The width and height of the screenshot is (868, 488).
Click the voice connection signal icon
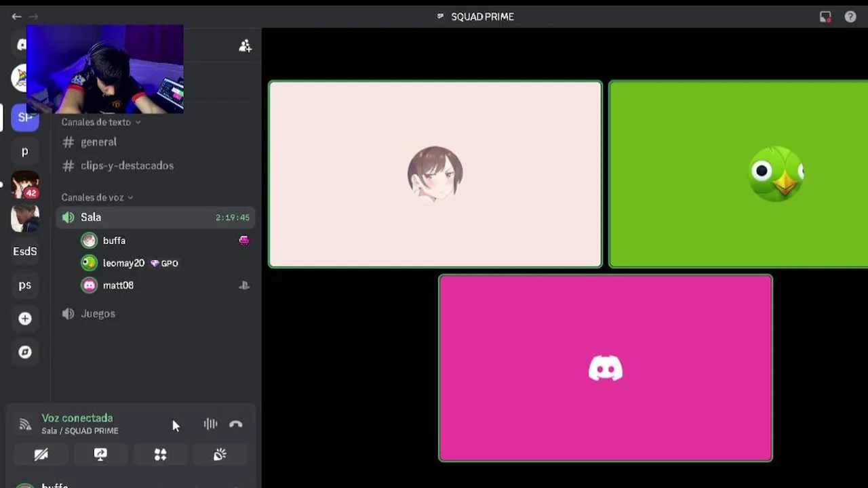pyautogui.click(x=25, y=425)
